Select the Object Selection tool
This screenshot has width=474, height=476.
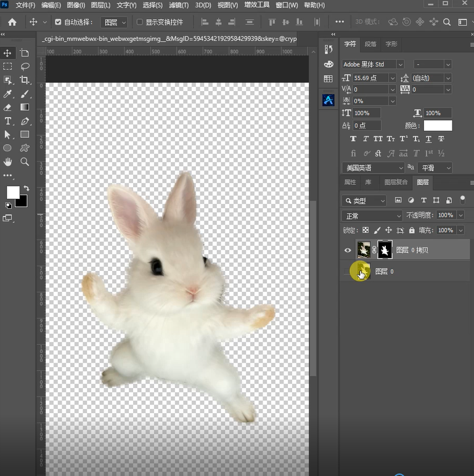point(7,80)
